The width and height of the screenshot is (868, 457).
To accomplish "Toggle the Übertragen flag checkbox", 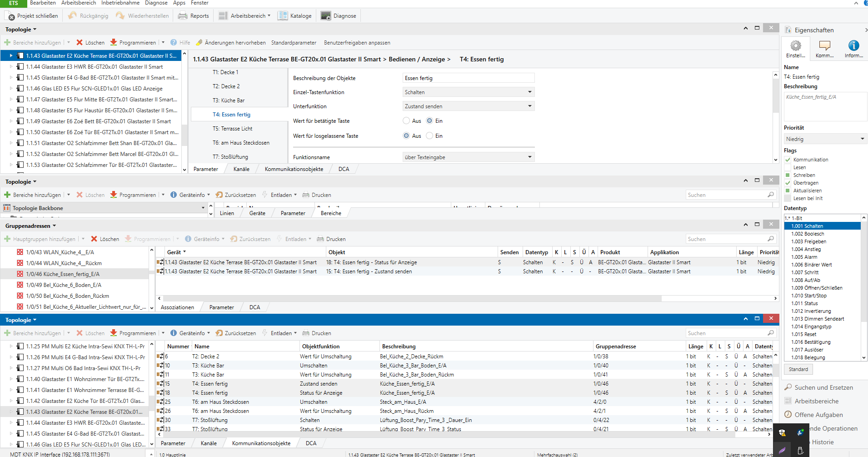I will (x=788, y=183).
